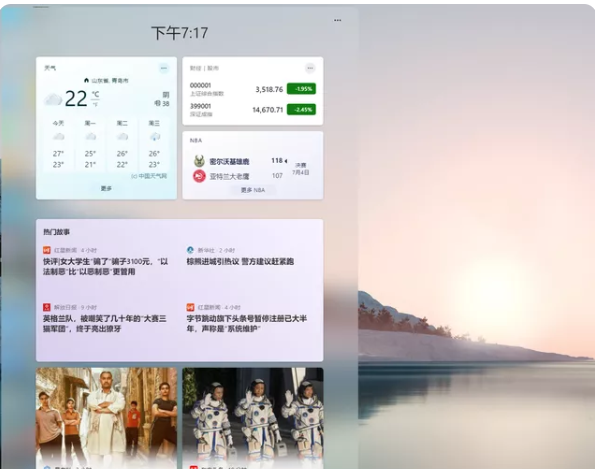This screenshot has height=469, width=595.
Task: Click the 周一 forecast column label
Action: point(90,123)
